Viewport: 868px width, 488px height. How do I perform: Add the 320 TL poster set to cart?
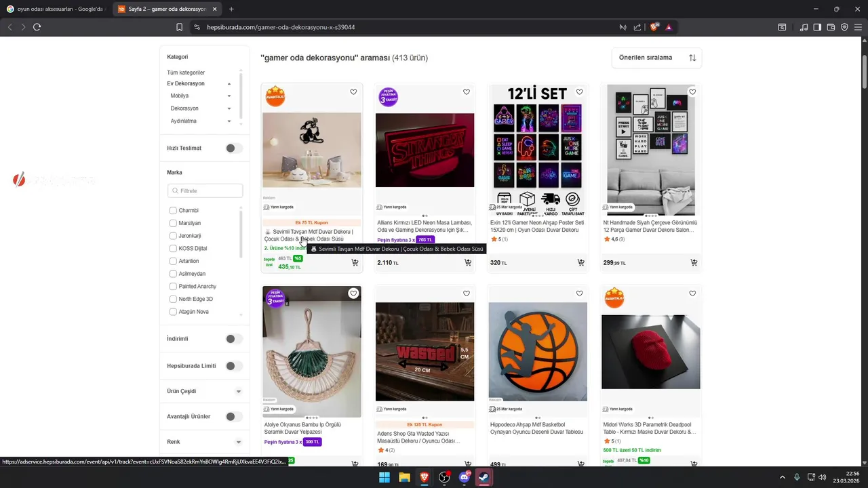pyautogui.click(x=581, y=262)
